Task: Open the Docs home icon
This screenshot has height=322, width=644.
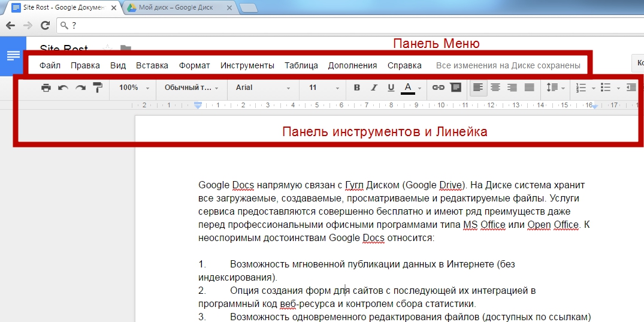Action: coord(13,56)
